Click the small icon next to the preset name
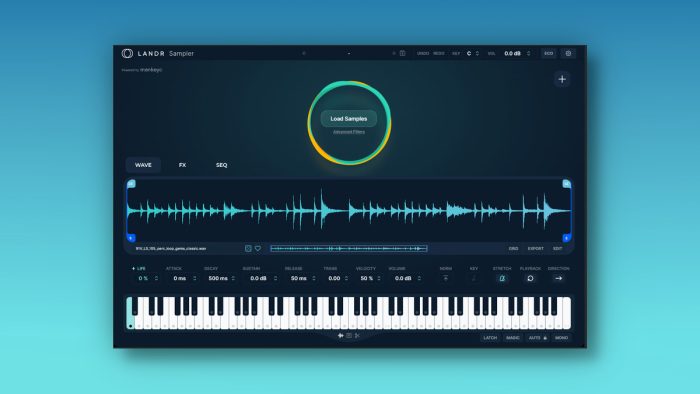This screenshot has height=394, width=700. coord(402,53)
